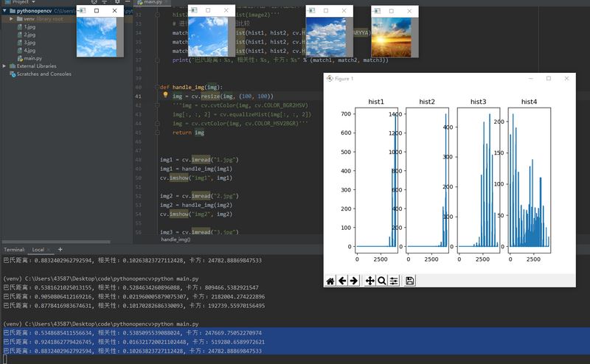Select main.py in the project tree
590x364 pixels.
[x=32, y=58]
